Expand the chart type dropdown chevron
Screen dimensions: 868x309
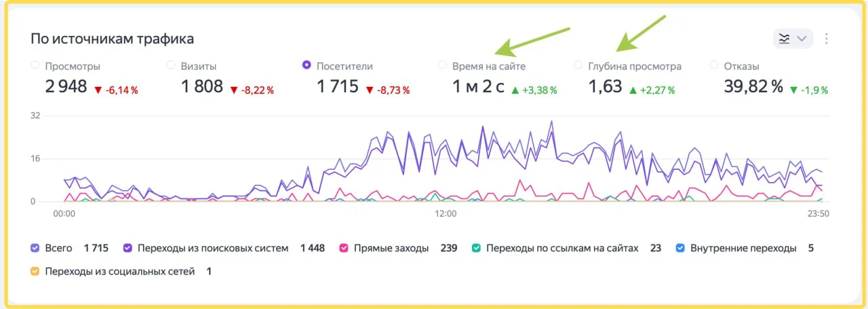click(x=802, y=39)
